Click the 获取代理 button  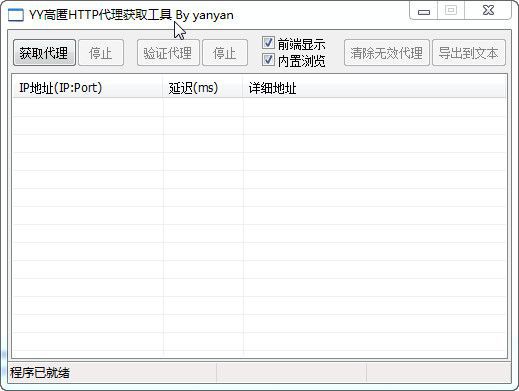coord(44,53)
